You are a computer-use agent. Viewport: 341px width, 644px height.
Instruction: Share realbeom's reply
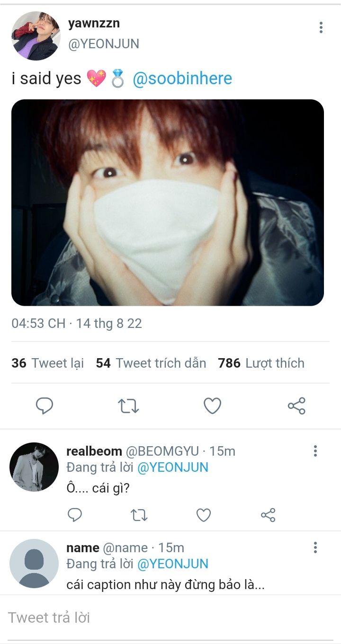pos(268,515)
